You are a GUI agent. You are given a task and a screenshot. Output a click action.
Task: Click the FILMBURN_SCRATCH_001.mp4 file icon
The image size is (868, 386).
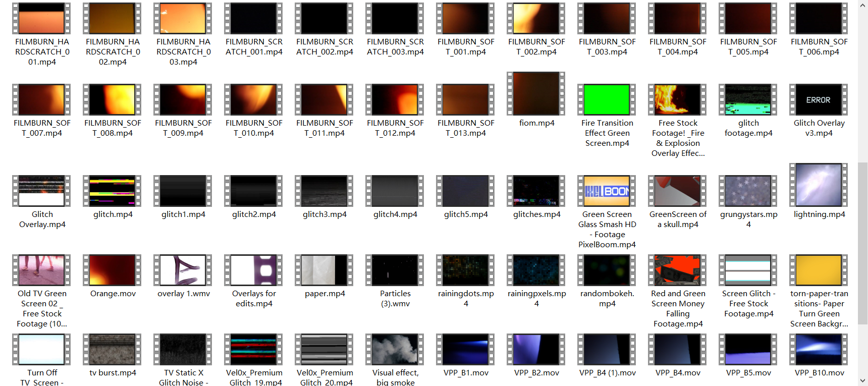[253, 19]
